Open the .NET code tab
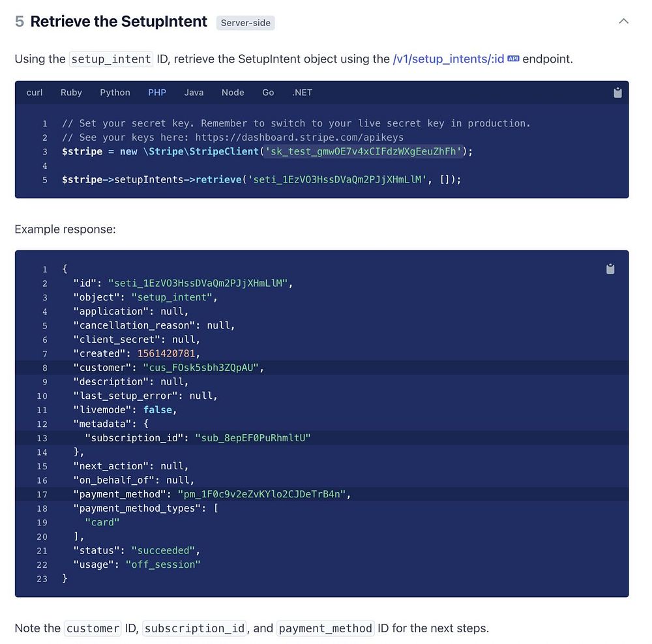 click(x=302, y=93)
